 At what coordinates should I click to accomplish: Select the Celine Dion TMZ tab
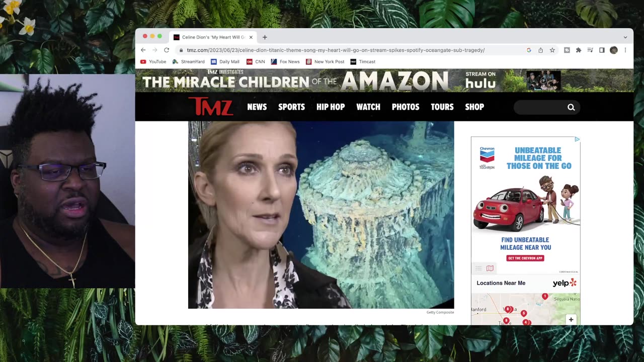point(213,37)
